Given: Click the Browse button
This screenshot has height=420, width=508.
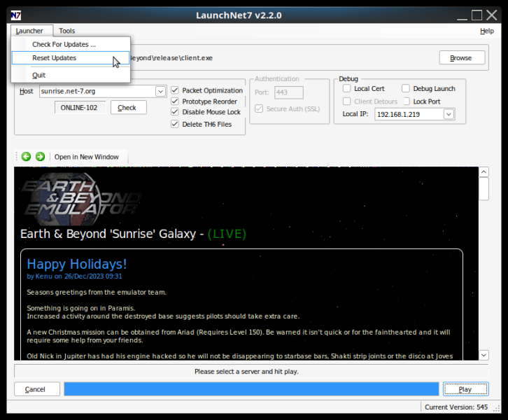Looking at the screenshot, I should [x=462, y=57].
